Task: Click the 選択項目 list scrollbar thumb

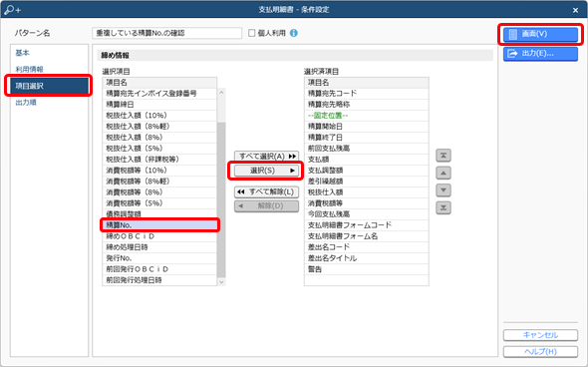Action: (x=221, y=199)
